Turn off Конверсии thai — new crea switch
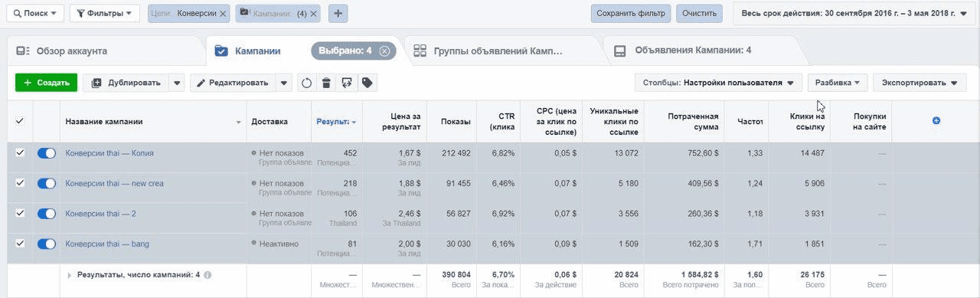Screen dimensions: 980x298 point(47,183)
